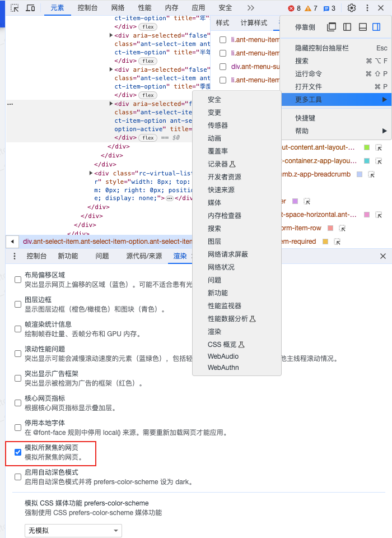Uncheck the 模拟所聚焦的网页 checkbox
This screenshot has width=392, height=538.
pos(18,452)
